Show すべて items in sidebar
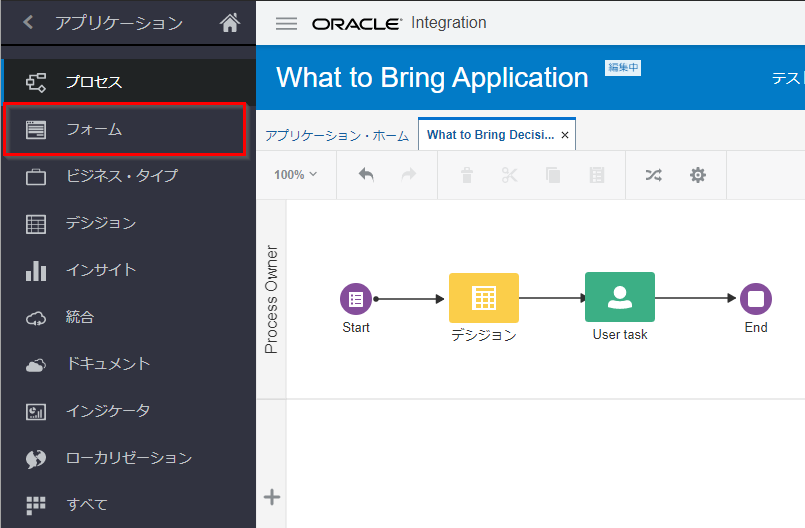 pyautogui.click(x=86, y=504)
